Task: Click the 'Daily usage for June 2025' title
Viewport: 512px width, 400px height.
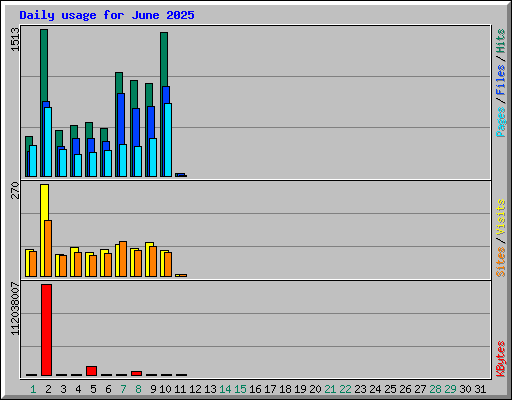Action: pyautogui.click(x=107, y=15)
